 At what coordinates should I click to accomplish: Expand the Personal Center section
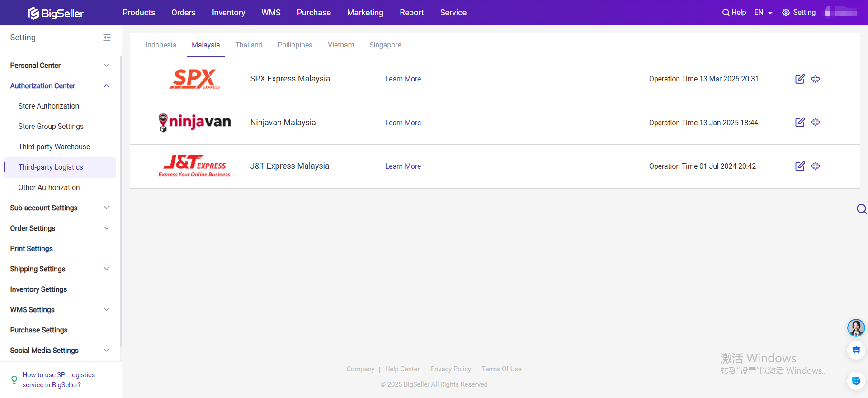tap(107, 66)
